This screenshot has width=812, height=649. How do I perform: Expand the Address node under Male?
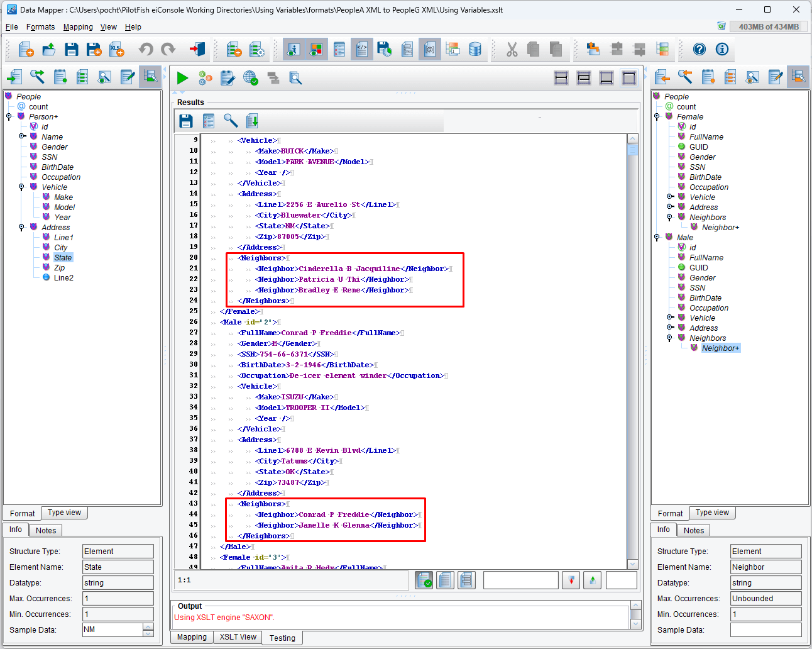pyautogui.click(x=670, y=328)
